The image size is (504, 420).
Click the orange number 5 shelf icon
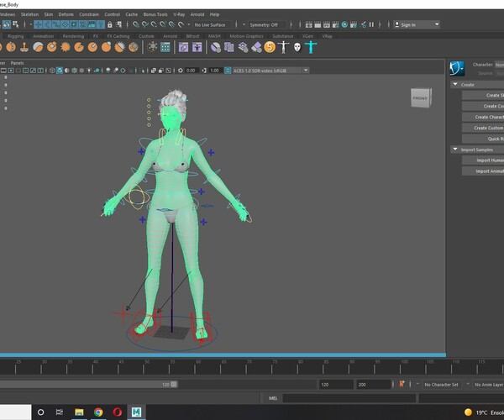pyautogui.click(x=270, y=47)
